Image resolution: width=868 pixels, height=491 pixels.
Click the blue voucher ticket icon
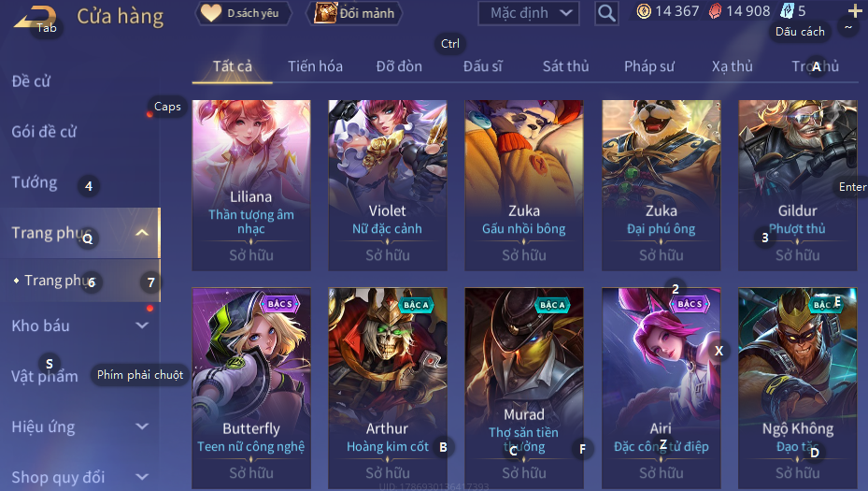point(787,11)
